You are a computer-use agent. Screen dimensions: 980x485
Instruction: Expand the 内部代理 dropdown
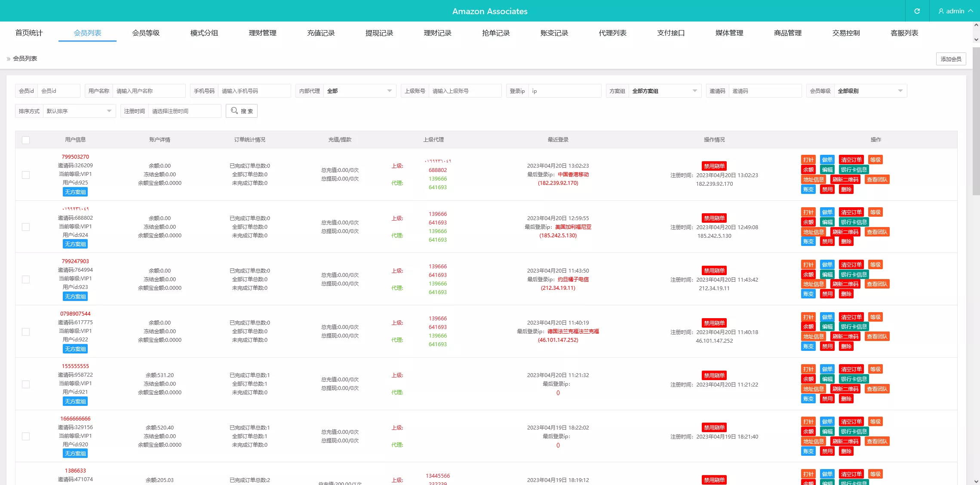tap(360, 91)
